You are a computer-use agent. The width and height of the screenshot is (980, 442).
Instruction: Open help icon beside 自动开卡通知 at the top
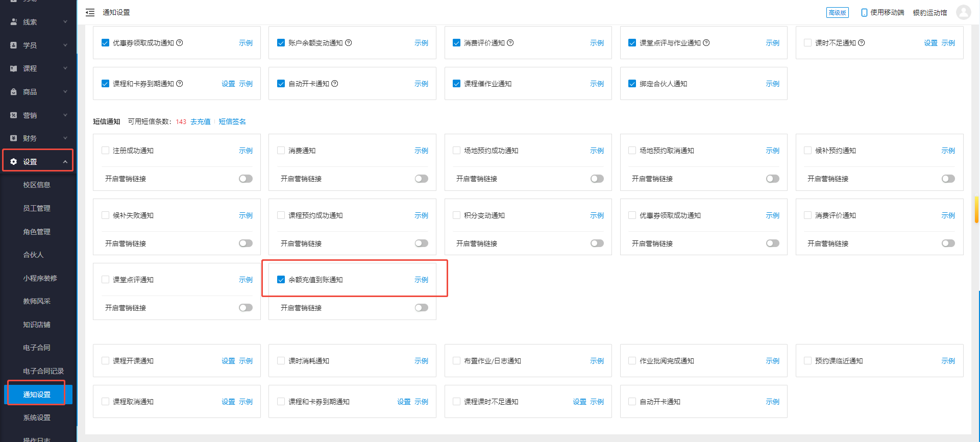pyautogui.click(x=335, y=84)
